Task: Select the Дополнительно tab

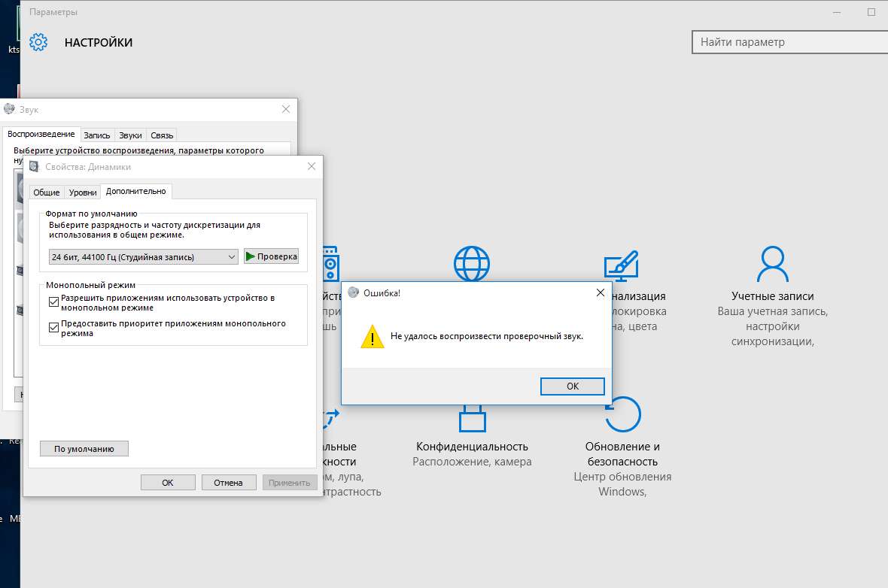Action: point(136,191)
